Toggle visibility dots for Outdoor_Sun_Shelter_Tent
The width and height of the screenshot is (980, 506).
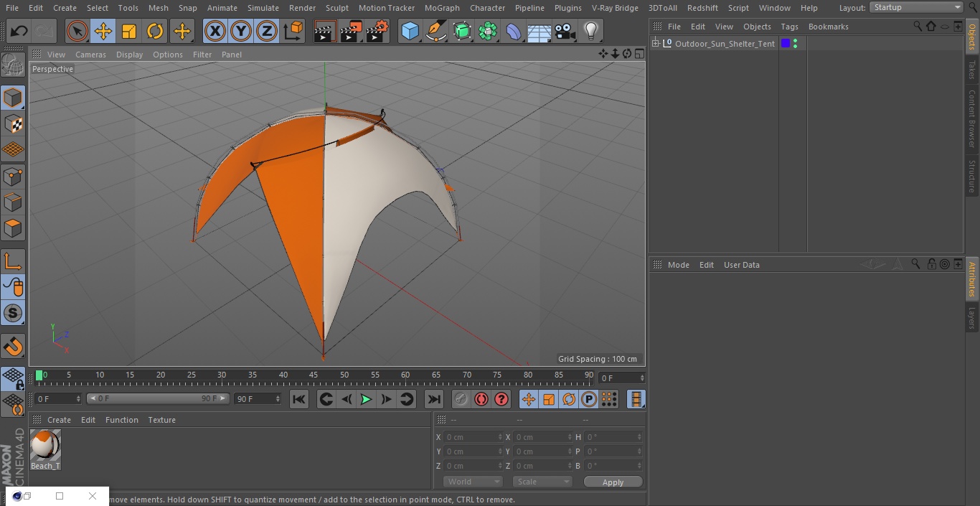(x=795, y=44)
